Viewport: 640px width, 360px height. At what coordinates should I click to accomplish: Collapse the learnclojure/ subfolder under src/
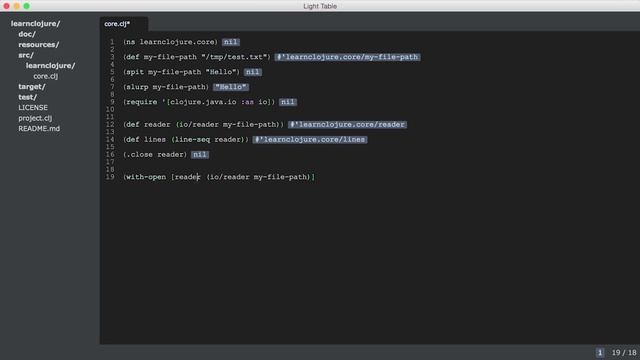click(51, 66)
